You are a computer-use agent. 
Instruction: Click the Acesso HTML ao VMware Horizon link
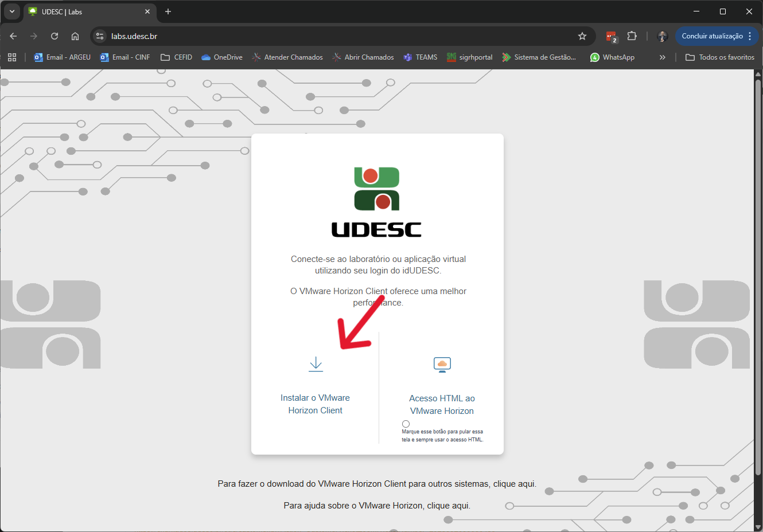click(x=442, y=405)
